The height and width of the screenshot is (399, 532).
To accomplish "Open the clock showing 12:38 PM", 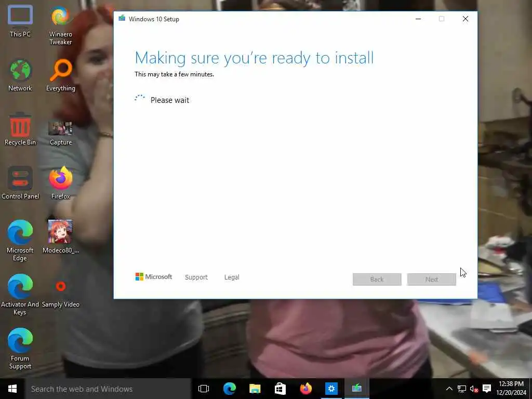I will click(x=511, y=388).
